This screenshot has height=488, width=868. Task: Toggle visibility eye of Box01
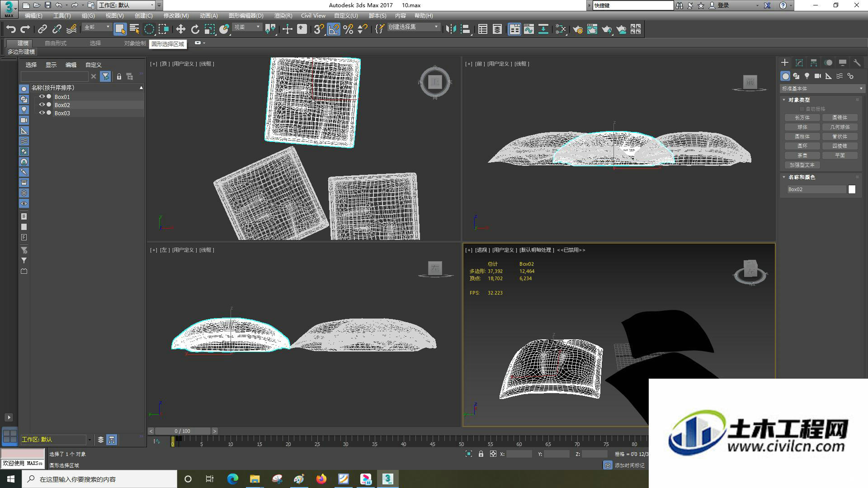coord(42,97)
